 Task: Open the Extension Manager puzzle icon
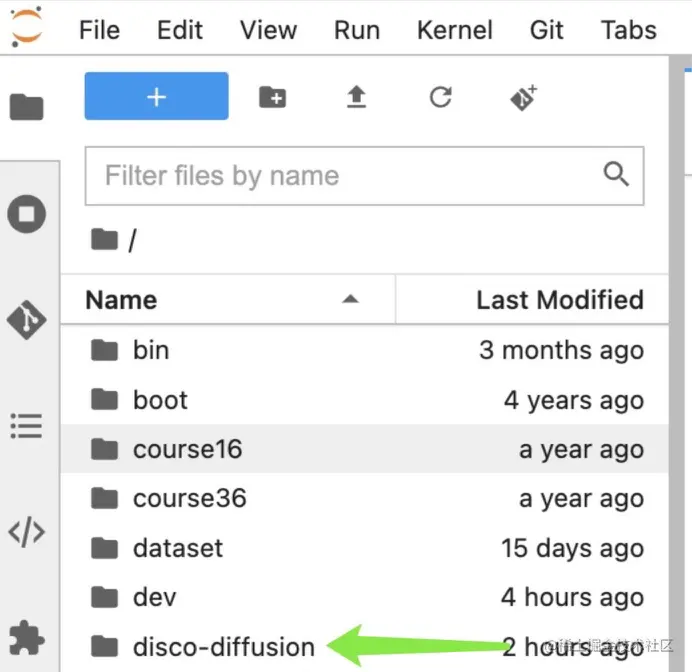[x=26, y=638]
